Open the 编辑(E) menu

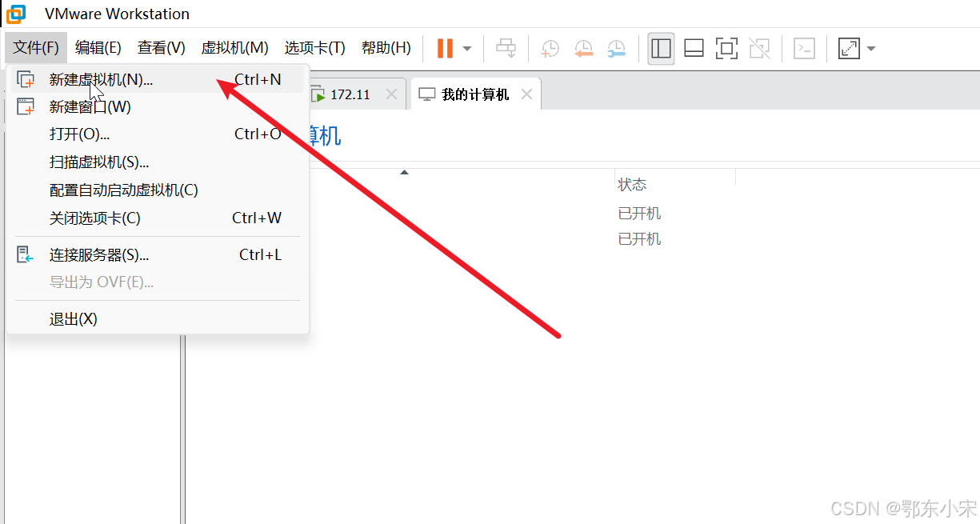(98, 48)
